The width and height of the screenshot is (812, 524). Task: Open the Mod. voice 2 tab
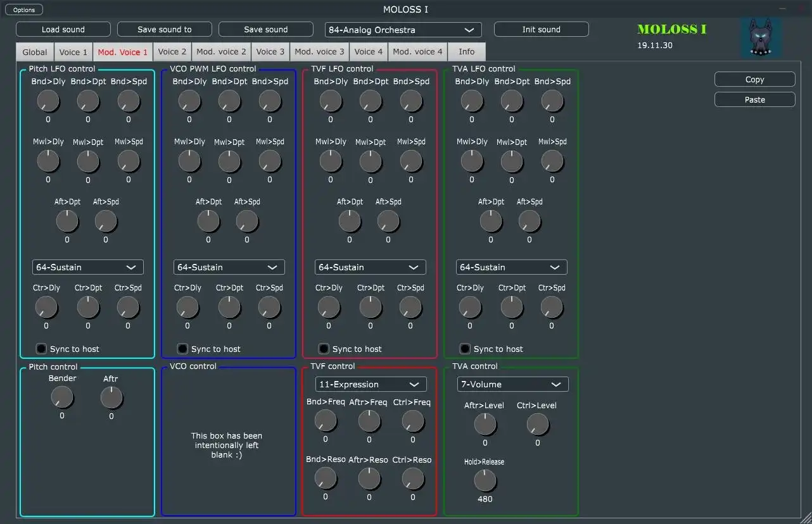point(221,52)
